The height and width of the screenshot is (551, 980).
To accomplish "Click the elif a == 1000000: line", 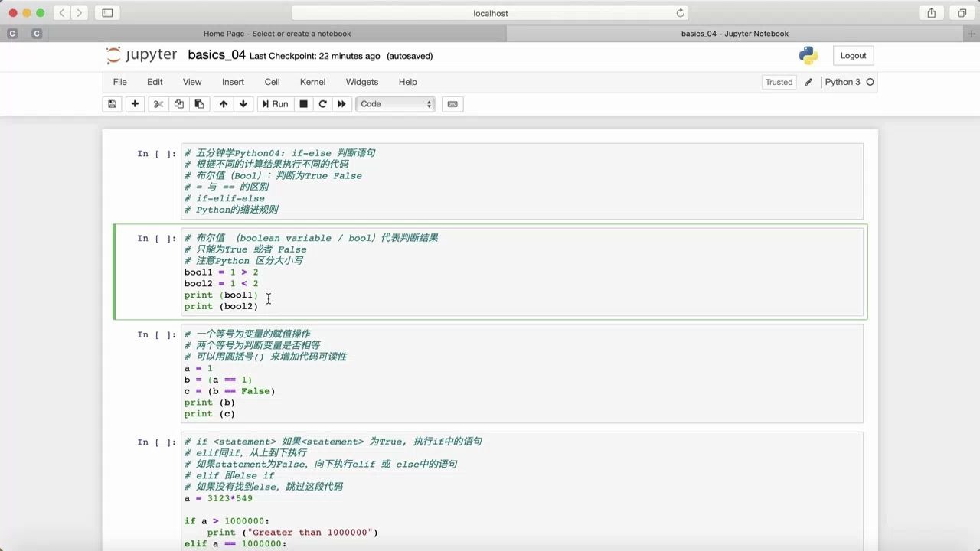I will (235, 544).
